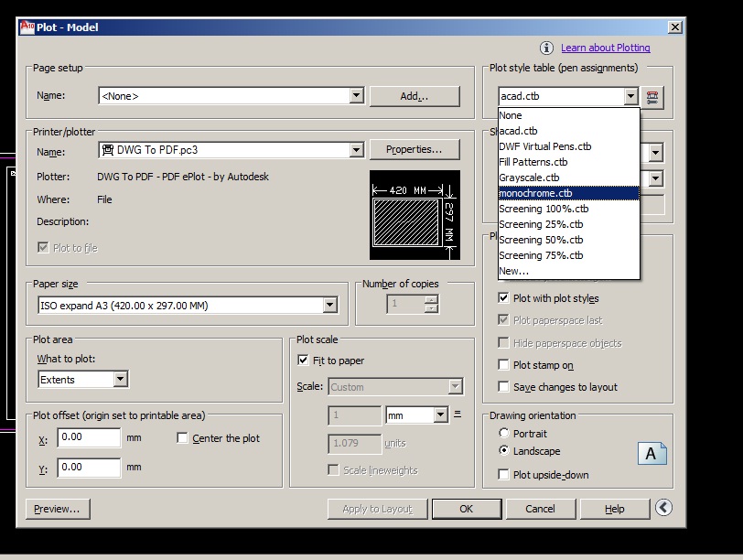Click the scale value field showing 1
The image size is (743, 560).
[354, 415]
